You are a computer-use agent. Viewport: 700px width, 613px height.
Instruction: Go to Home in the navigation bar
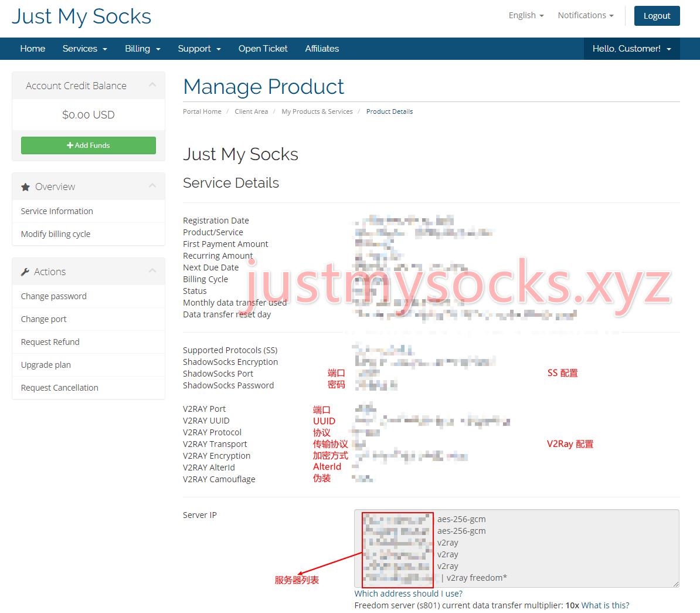tap(33, 49)
